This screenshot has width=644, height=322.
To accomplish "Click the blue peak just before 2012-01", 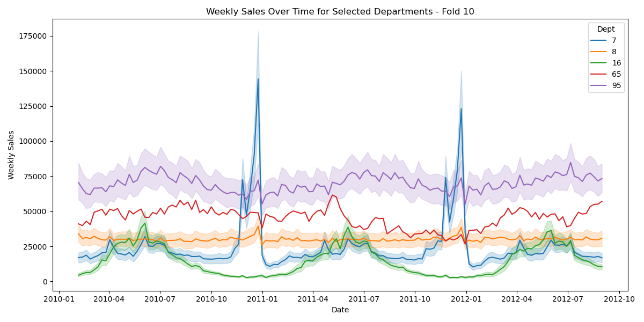I will (x=461, y=109).
